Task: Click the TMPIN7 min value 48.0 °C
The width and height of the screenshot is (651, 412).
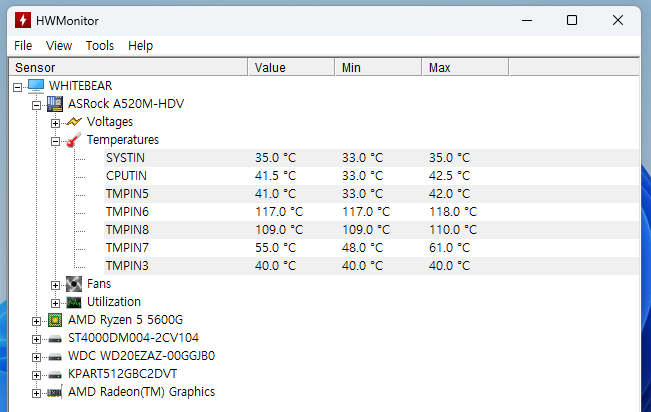Action: click(362, 248)
